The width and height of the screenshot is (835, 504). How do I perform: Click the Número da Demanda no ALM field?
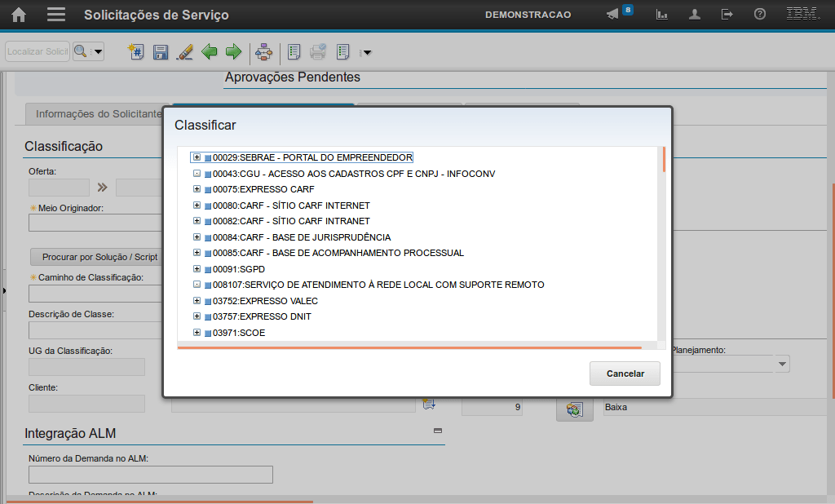tap(151, 475)
